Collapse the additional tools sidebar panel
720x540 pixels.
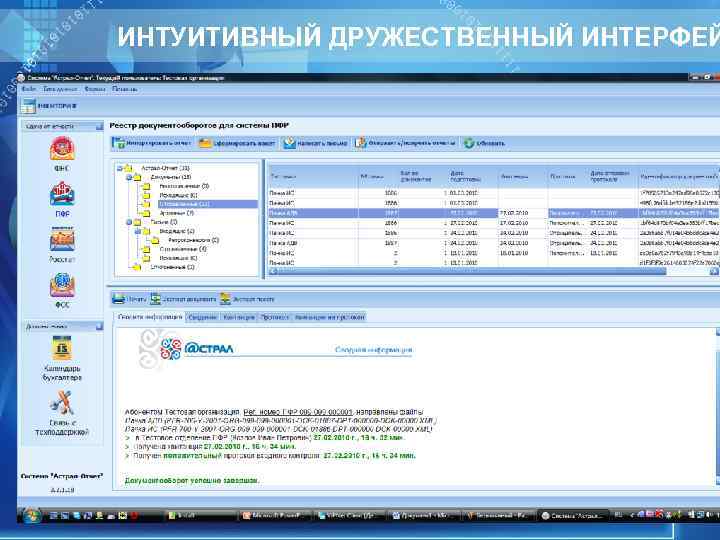(99, 326)
